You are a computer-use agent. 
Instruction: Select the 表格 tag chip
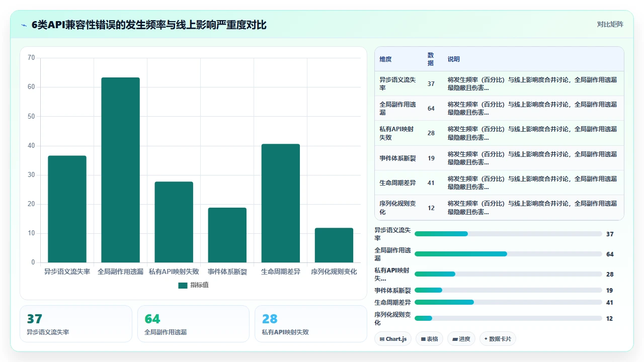(x=429, y=339)
